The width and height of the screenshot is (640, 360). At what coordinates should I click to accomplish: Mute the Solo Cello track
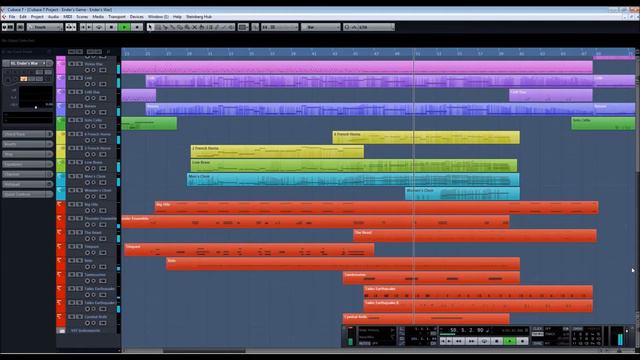tap(71, 120)
